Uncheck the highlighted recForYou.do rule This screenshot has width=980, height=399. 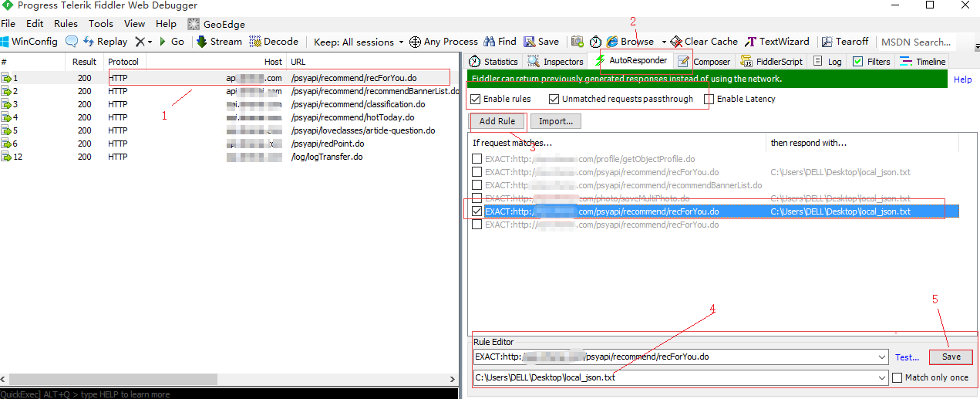coord(477,211)
